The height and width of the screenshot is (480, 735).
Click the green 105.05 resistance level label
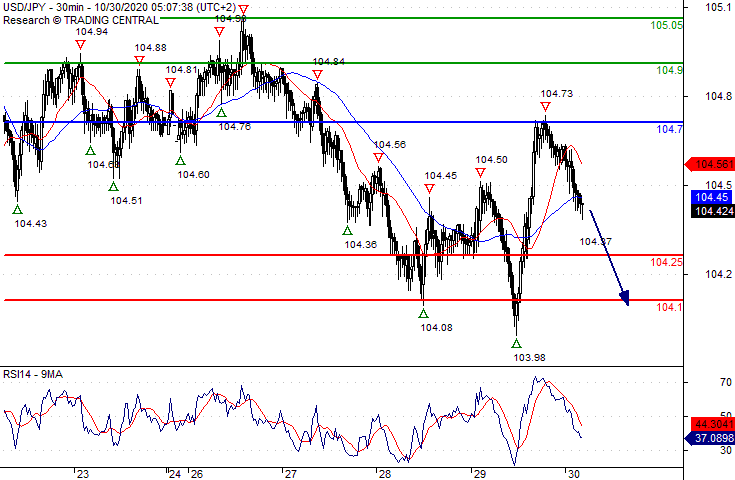coord(667,25)
